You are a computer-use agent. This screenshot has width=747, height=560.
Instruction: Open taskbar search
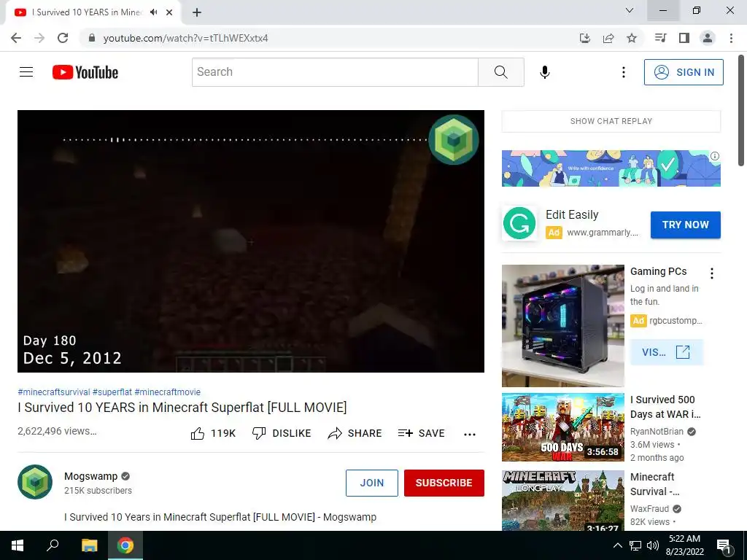coord(53,545)
